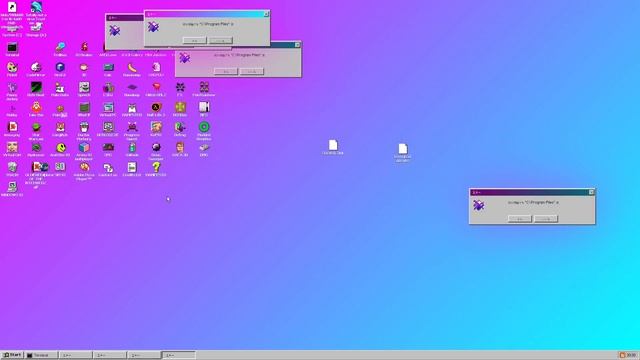Select the first blank document file icon

coord(333,145)
